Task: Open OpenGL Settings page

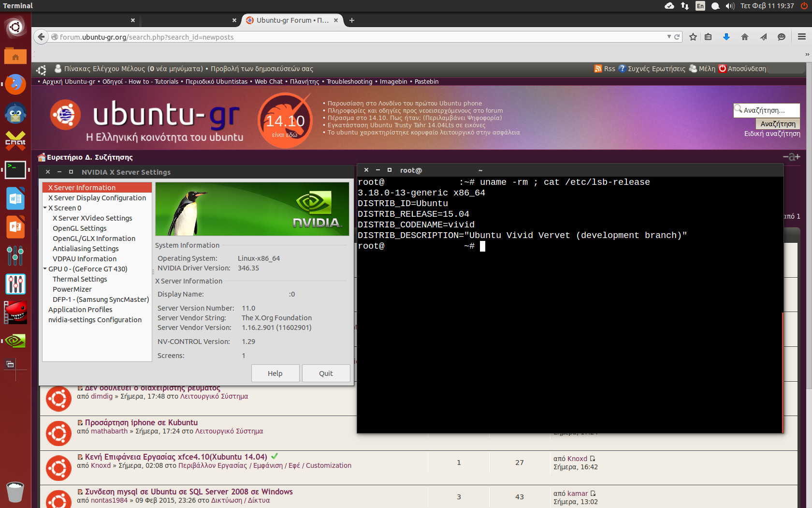Action: click(80, 228)
